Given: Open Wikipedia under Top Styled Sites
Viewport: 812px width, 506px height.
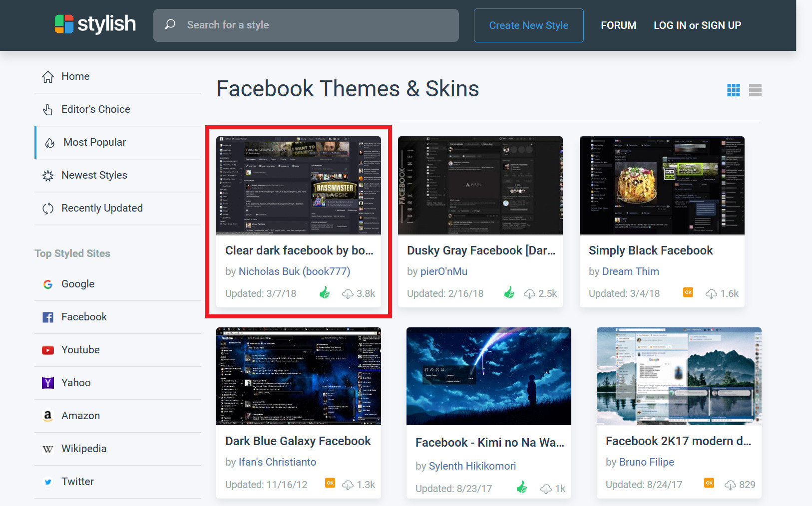Looking at the screenshot, I should click(118, 449).
